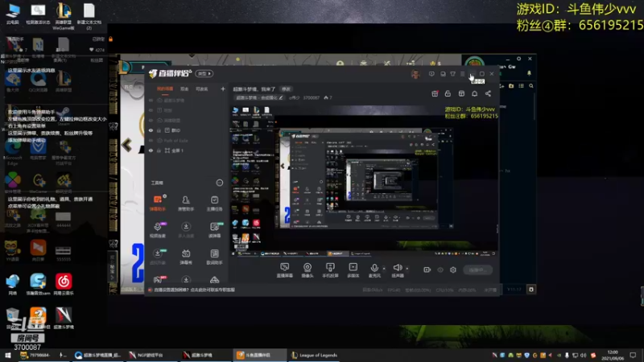The image size is (644, 362).
Task: Click the store icon above preview
Action: [x=461, y=93]
